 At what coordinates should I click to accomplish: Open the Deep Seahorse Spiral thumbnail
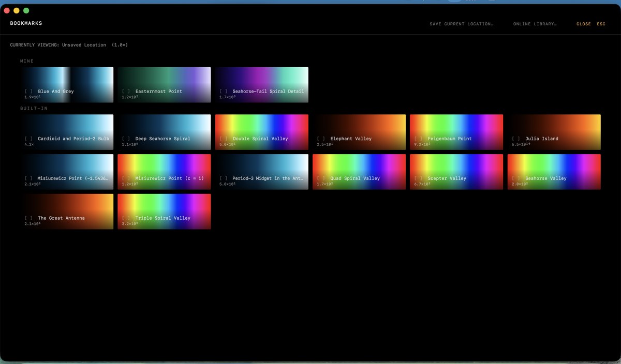point(164,132)
